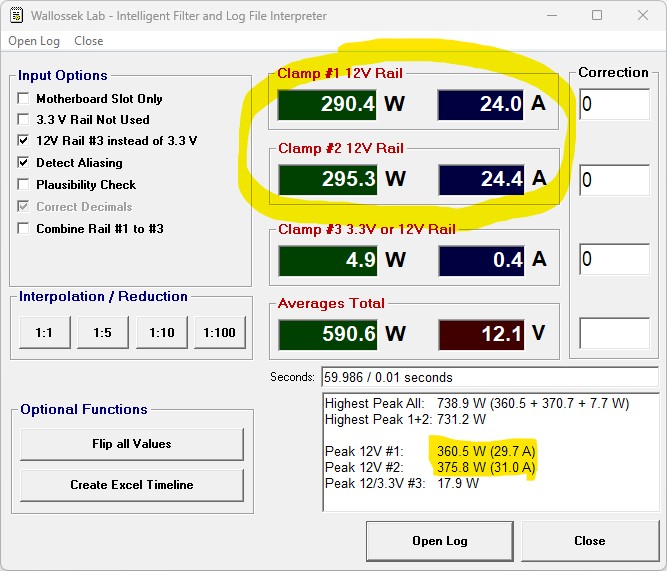Click the large Open Log button

[440, 541]
